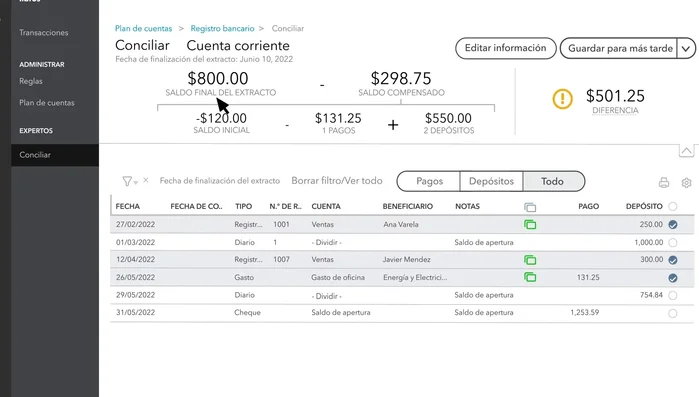
Task: Click reference number 1007
Action: 281,259
